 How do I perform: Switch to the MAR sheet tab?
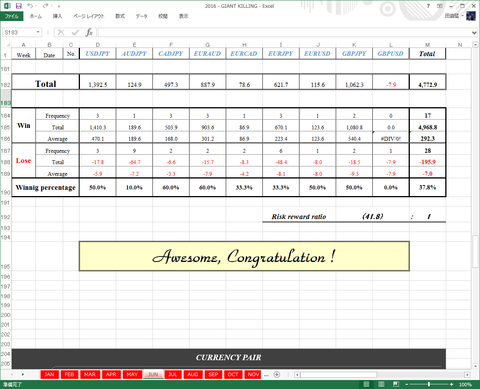pos(90,374)
